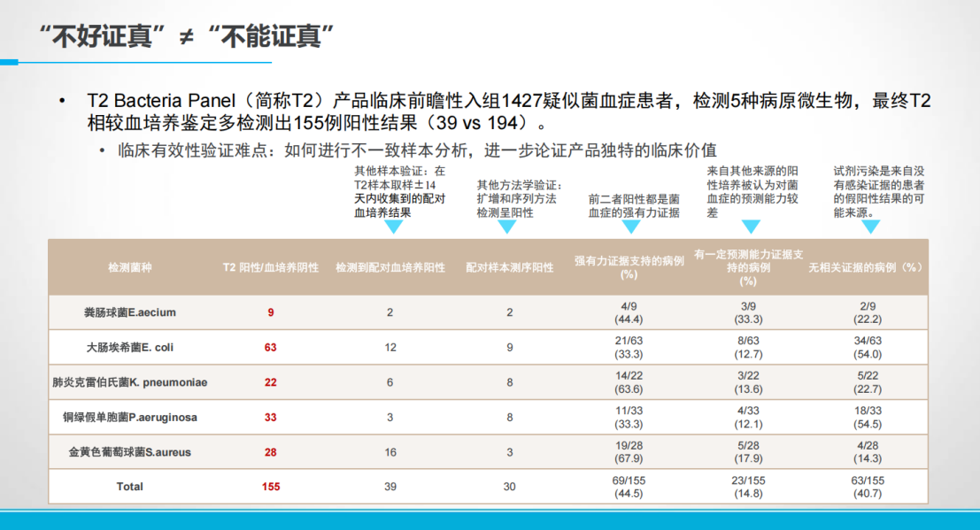Select the cell "11/33 (33.3)"

629,418
